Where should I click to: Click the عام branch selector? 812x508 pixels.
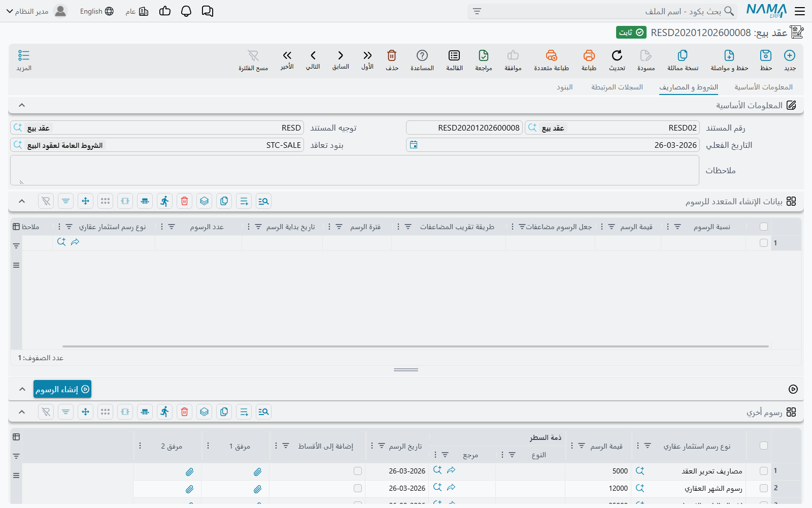click(137, 11)
